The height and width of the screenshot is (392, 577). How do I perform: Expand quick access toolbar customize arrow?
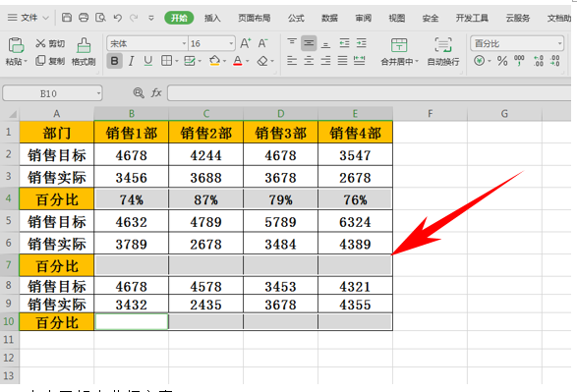(x=150, y=18)
